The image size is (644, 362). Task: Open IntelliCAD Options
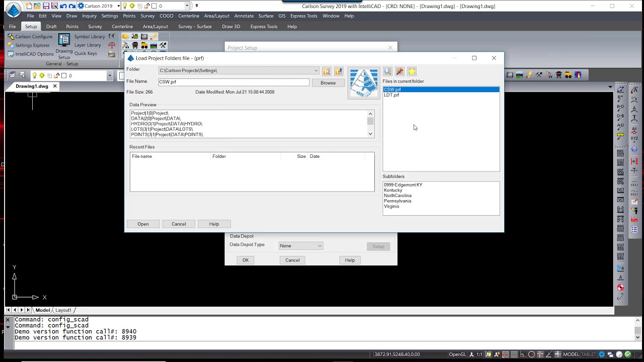(x=31, y=54)
